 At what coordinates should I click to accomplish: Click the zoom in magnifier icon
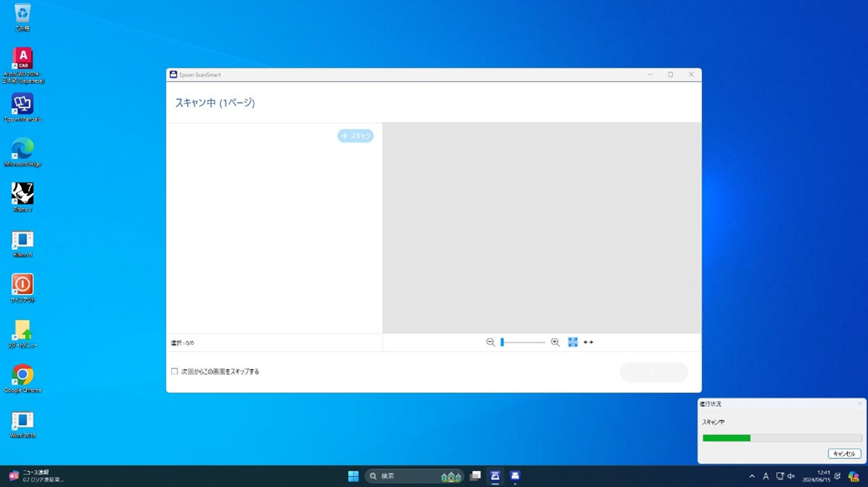pyautogui.click(x=555, y=342)
